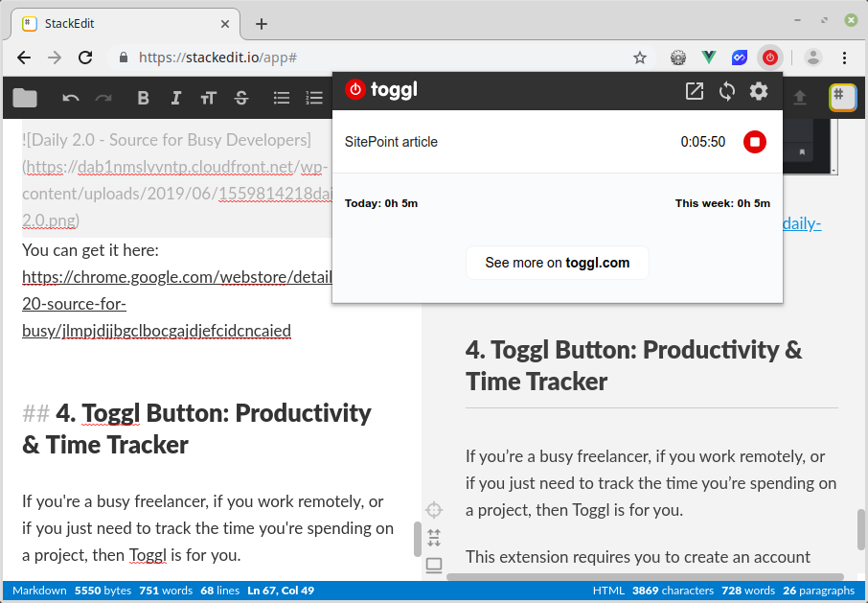
Task: Click the Toggl sync icon
Action: click(727, 91)
